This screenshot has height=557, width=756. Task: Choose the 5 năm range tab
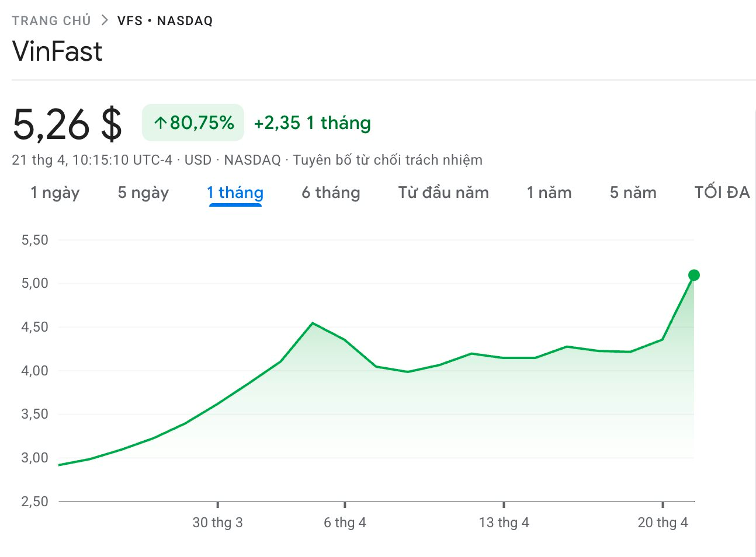633,193
